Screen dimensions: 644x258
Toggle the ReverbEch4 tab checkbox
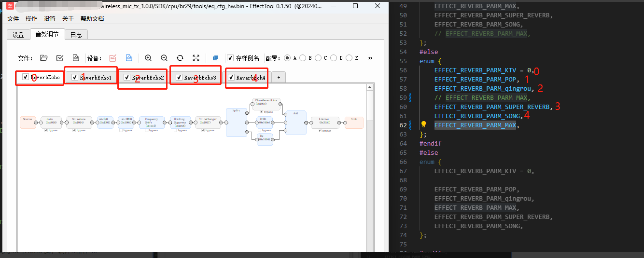coord(231,77)
